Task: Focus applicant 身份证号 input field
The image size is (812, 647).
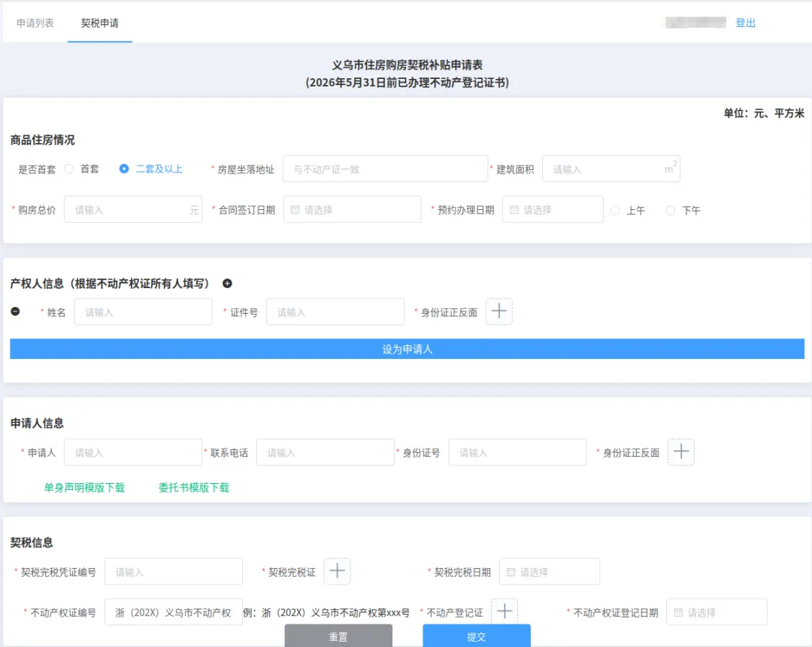Action: (x=517, y=452)
